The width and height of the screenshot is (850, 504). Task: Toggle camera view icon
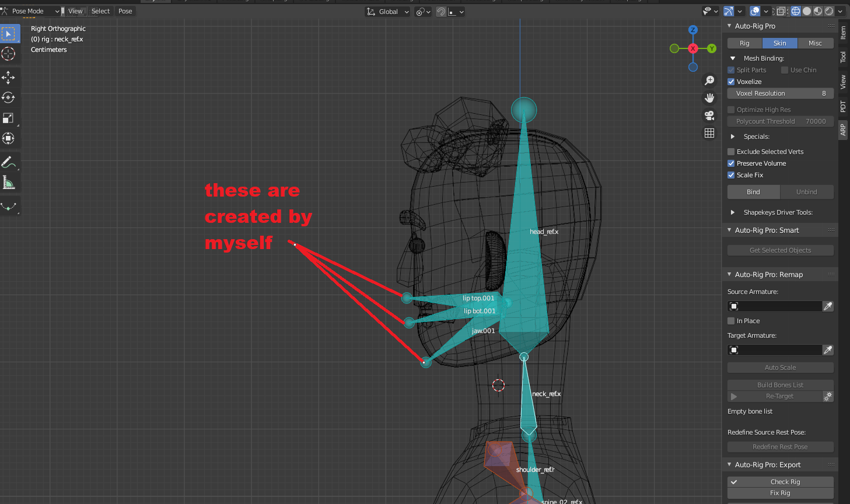(x=709, y=116)
